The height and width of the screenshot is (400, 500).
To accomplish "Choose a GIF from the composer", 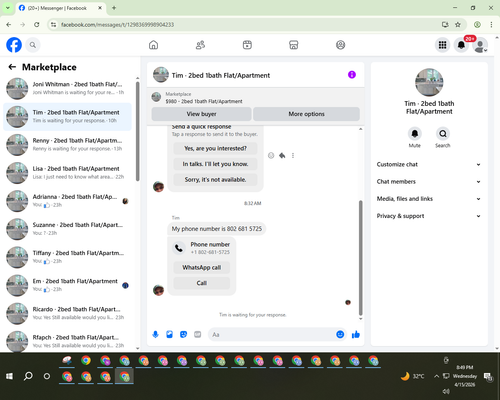I will 198,334.
